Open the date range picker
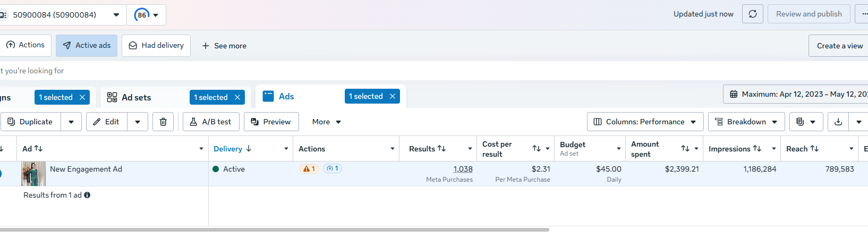Viewport: 868px width, 246px height. tap(796, 94)
